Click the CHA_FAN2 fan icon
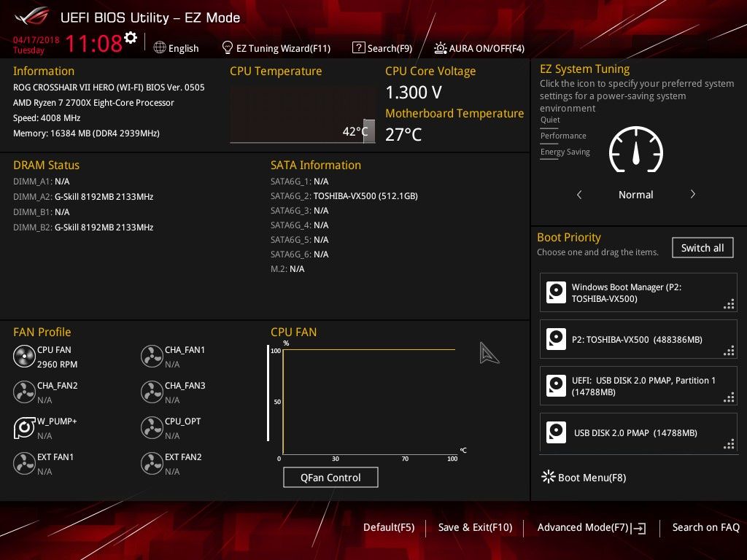Viewport: 747px width, 560px height. pos(24,392)
